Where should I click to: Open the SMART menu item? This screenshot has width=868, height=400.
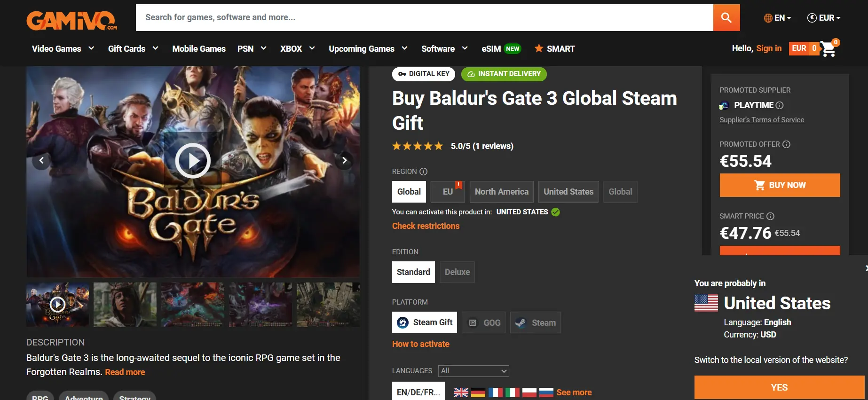pos(555,49)
